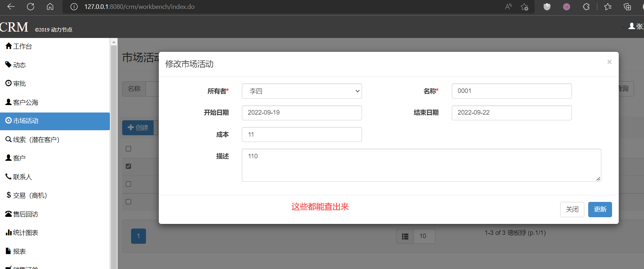Open the favorites list icon
Image resolution: width=644 pixels, height=269 pixels.
click(608, 7)
